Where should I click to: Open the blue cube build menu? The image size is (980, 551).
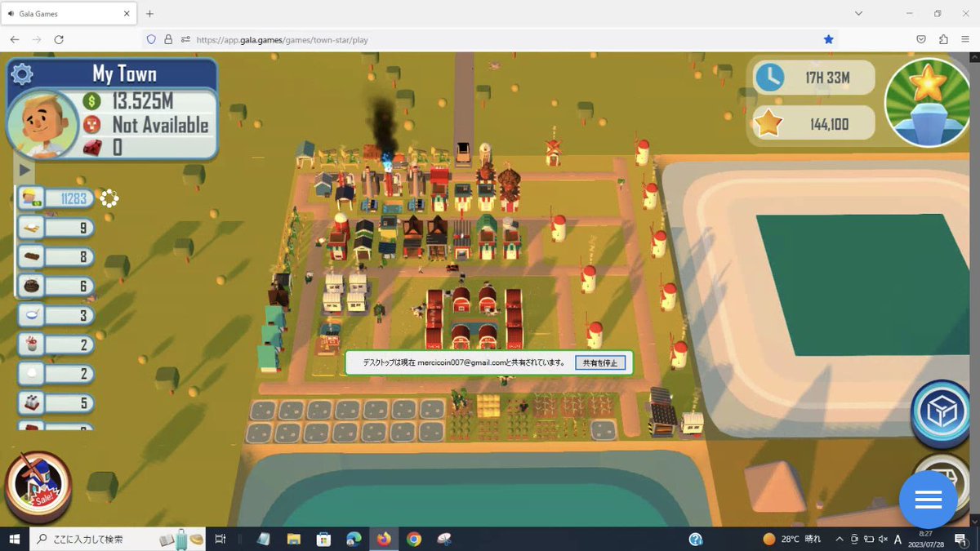941,414
